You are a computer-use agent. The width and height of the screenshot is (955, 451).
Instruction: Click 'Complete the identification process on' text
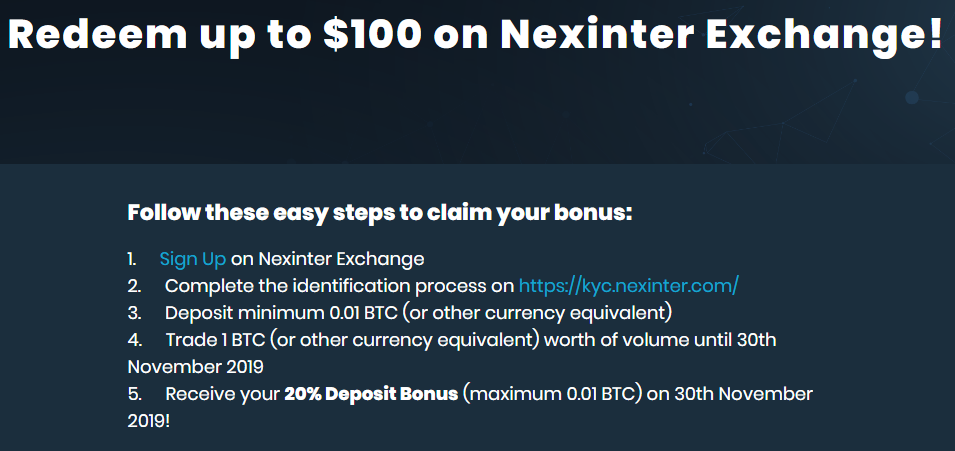coord(339,286)
